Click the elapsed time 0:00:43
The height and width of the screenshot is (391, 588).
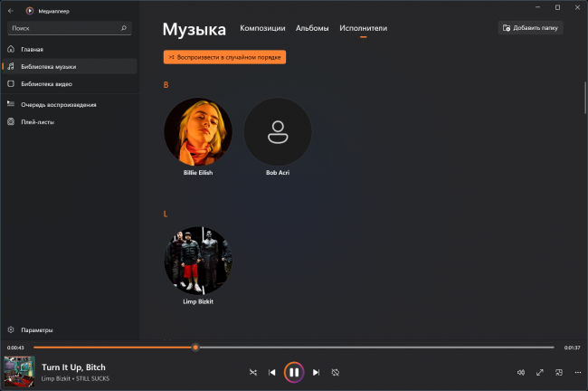point(15,348)
